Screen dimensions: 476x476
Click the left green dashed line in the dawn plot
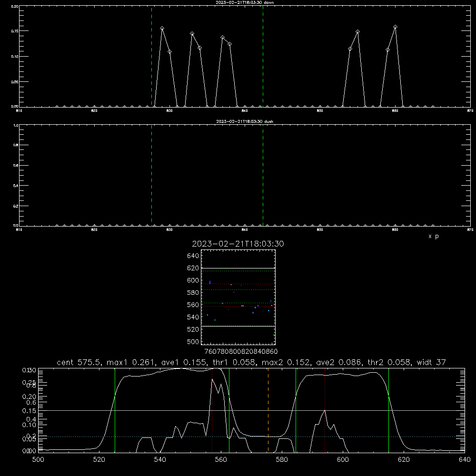(151, 56)
